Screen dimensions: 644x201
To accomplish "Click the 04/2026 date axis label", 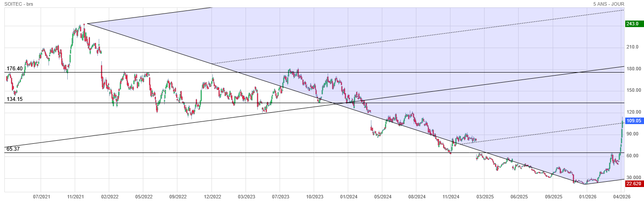I will [x=621, y=197].
